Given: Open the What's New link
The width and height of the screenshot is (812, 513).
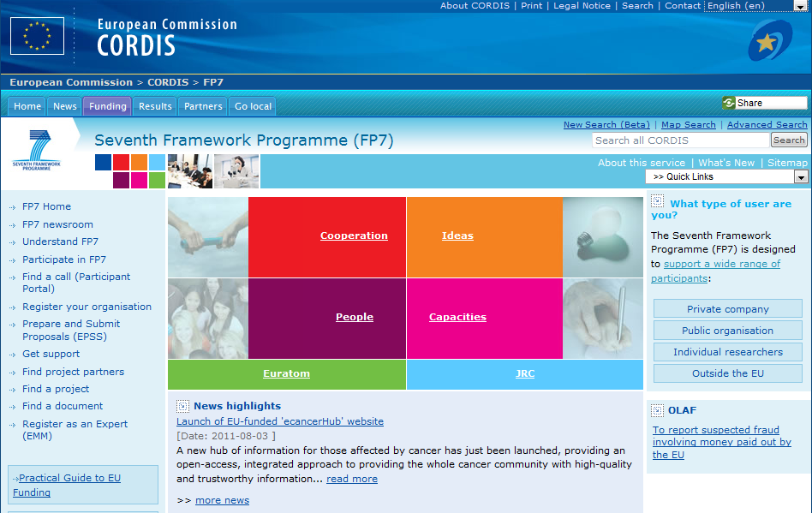Looking at the screenshot, I should point(726,163).
